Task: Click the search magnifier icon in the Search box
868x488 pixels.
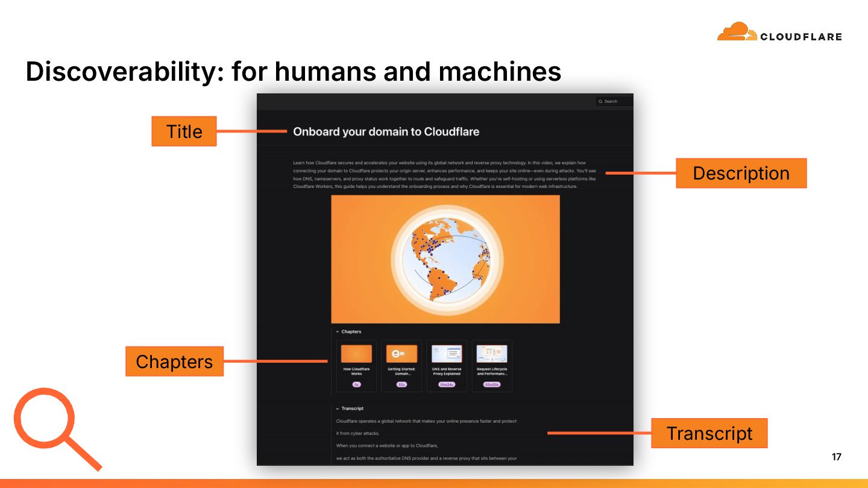Action: (x=600, y=101)
